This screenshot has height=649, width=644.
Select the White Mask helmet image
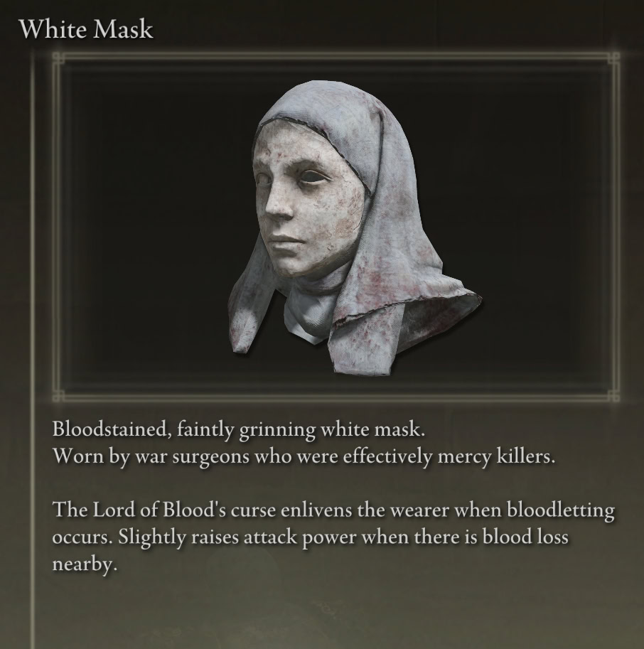click(x=355, y=227)
